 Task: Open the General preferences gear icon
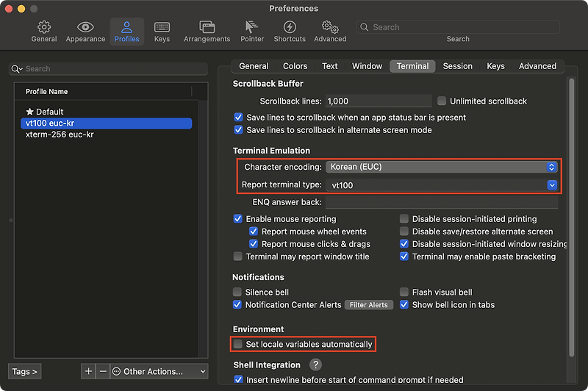click(x=44, y=27)
